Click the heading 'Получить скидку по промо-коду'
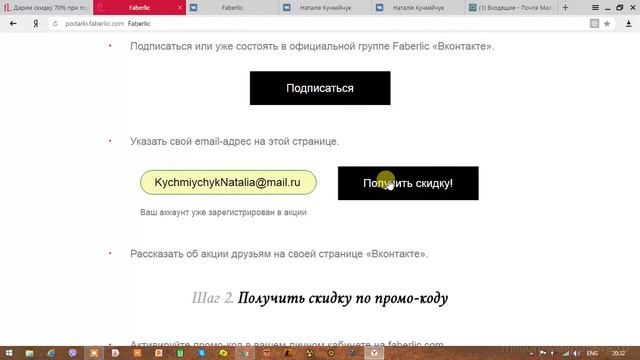The width and height of the screenshot is (640, 360). tap(343, 298)
